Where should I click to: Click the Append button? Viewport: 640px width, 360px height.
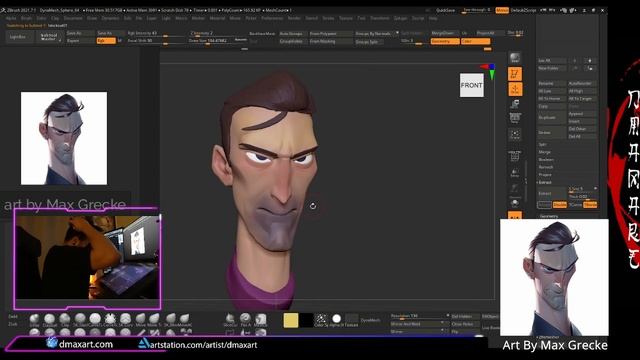click(582, 114)
